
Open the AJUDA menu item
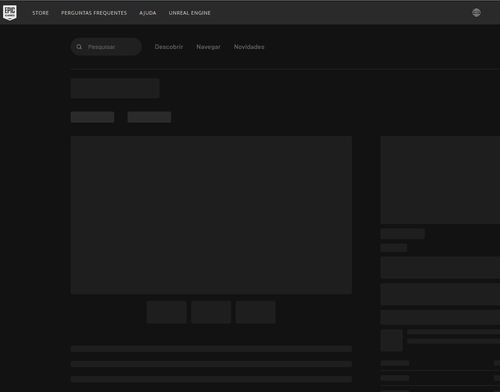148,13
